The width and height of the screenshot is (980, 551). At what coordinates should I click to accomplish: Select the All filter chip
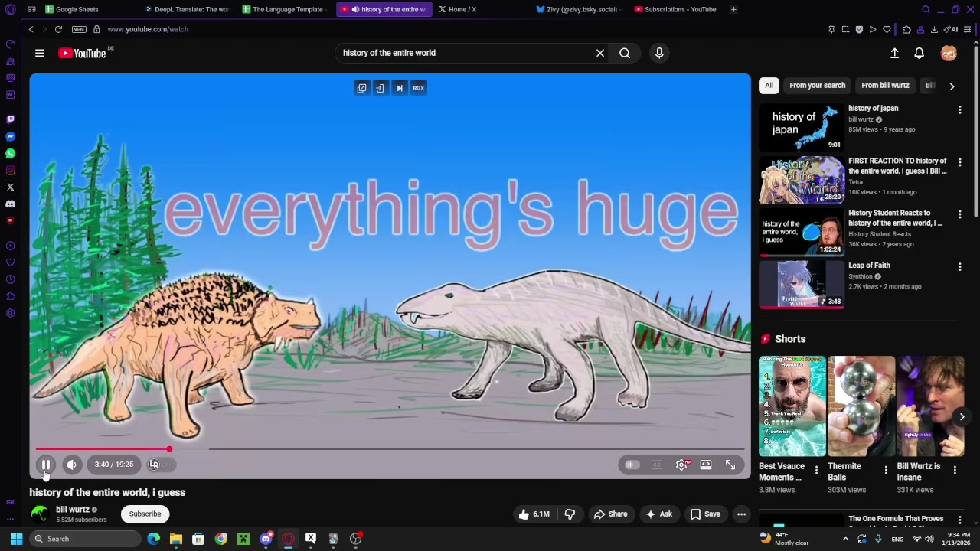(769, 86)
